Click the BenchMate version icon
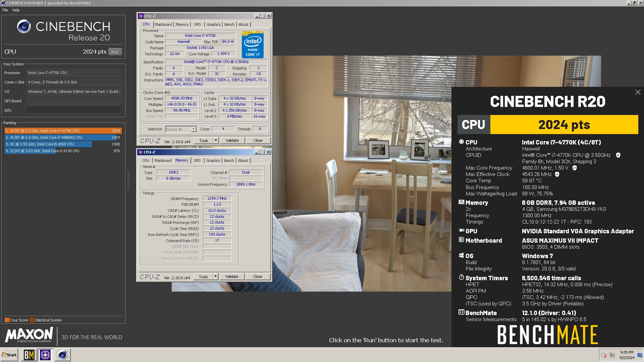The width and height of the screenshot is (644, 362). pos(462,312)
